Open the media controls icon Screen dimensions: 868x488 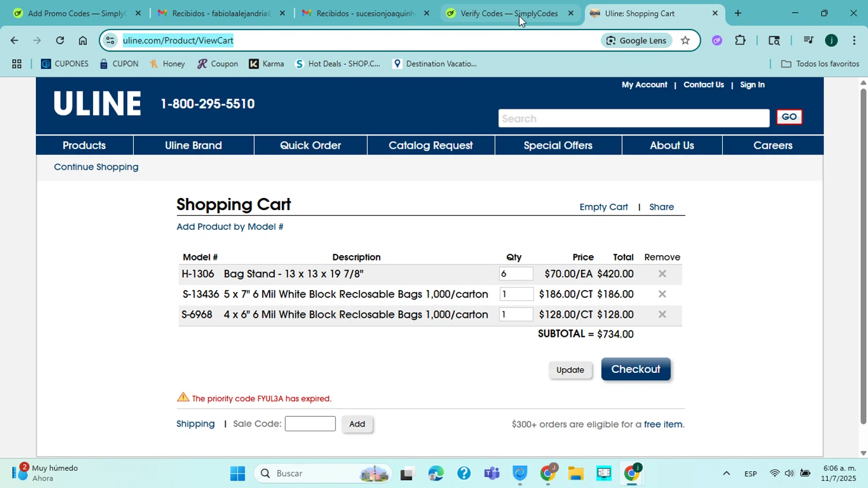pyautogui.click(x=808, y=41)
